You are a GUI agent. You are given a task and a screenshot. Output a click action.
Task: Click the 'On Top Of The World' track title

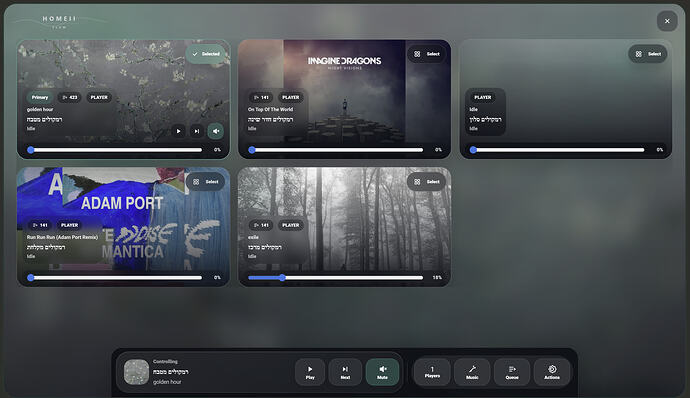[x=270, y=109]
